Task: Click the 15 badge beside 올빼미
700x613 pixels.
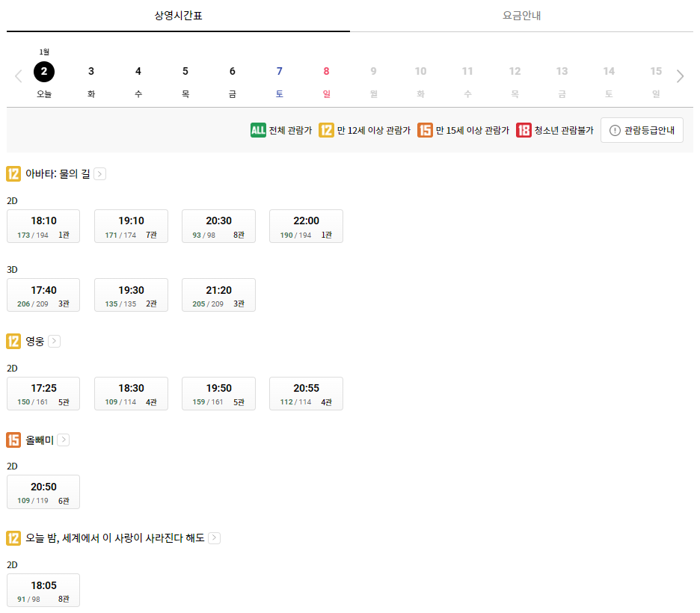Action: pyautogui.click(x=12, y=440)
